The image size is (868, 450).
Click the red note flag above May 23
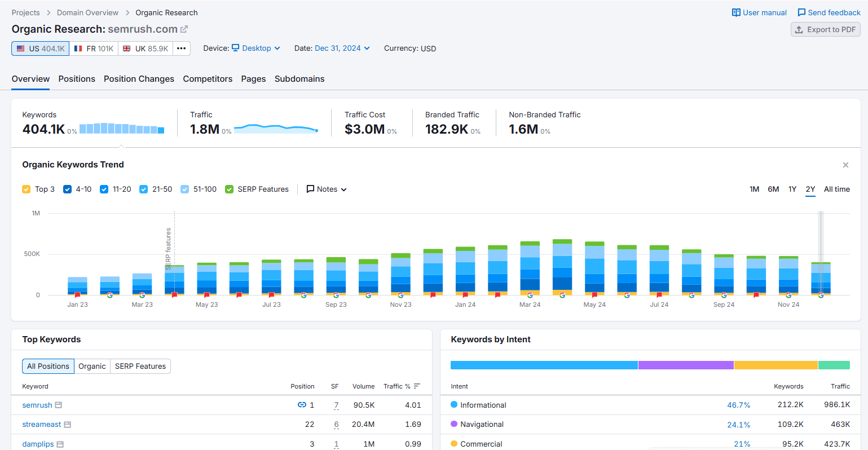[206, 295]
